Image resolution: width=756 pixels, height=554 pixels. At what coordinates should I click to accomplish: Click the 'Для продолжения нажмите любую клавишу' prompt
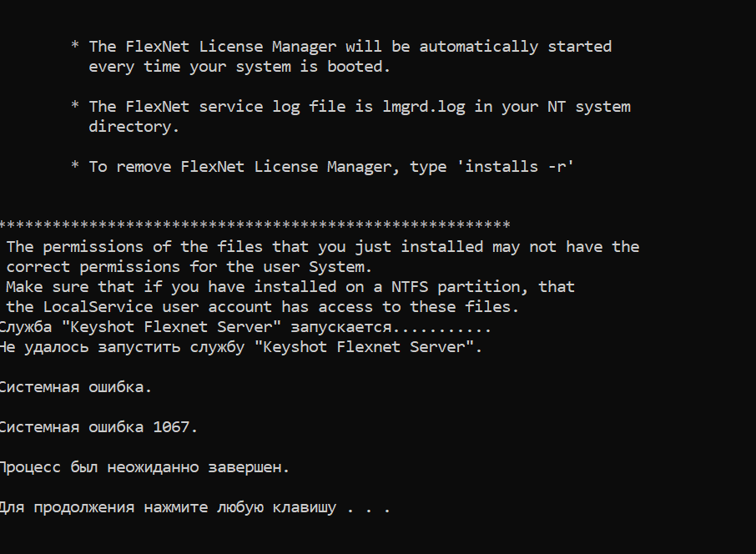click(x=167, y=507)
